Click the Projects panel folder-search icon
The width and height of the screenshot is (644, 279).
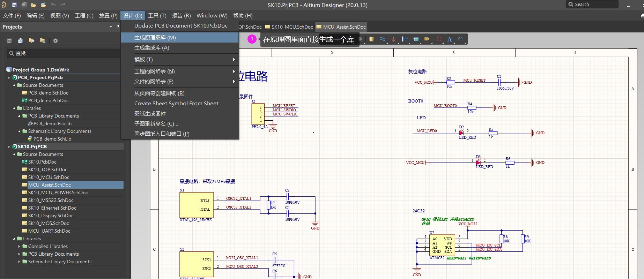[x=31, y=41]
